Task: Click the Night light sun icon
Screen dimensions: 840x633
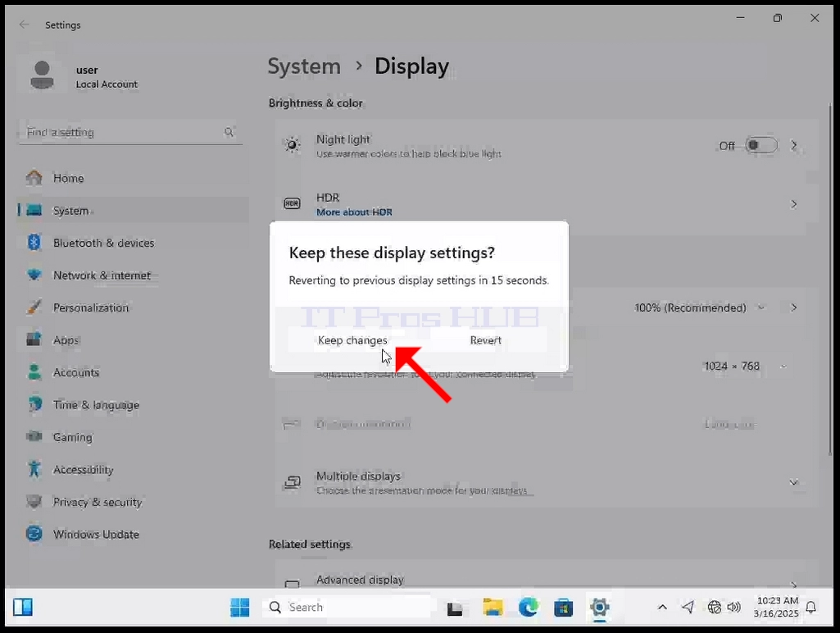Action: (x=292, y=144)
